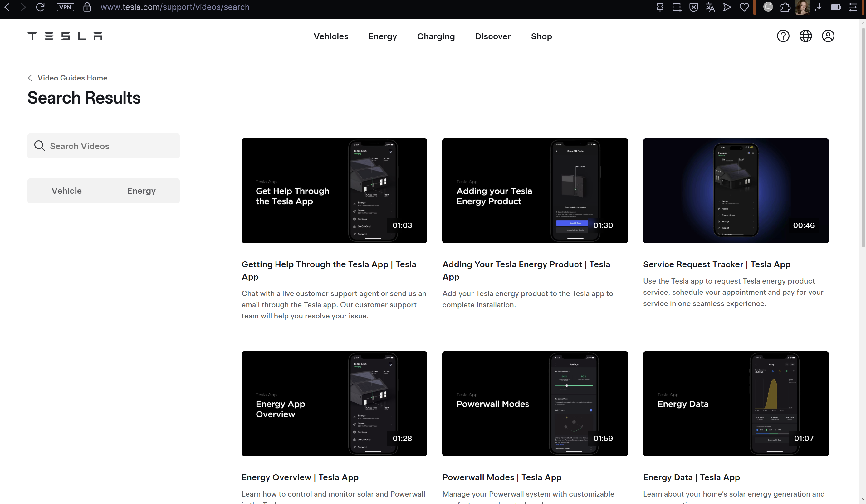Open the browser downloads icon

(819, 7)
